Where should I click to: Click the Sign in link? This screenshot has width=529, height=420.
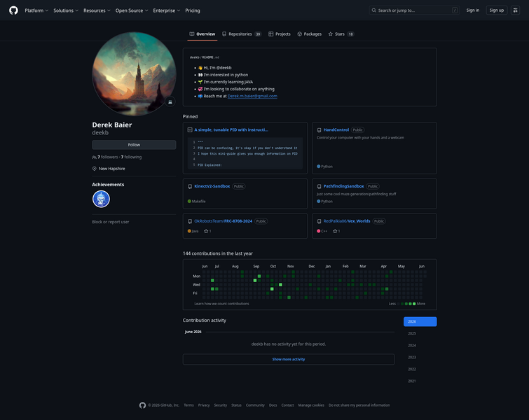tap(472, 10)
